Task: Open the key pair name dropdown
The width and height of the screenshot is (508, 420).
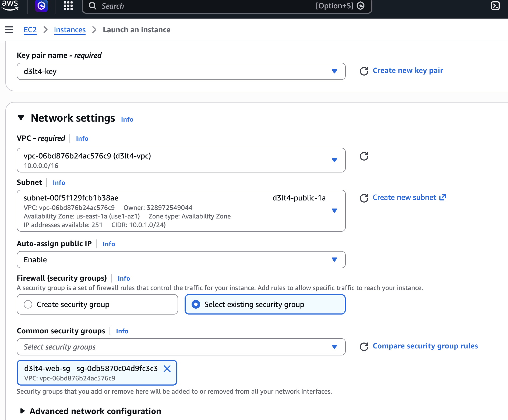Action: click(x=334, y=71)
